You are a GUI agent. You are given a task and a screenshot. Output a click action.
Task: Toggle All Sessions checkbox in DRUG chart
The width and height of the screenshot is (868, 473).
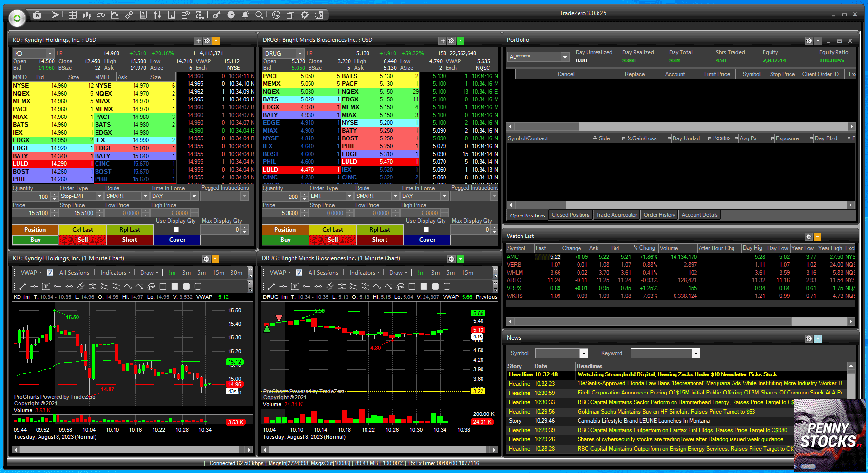point(299,273)
